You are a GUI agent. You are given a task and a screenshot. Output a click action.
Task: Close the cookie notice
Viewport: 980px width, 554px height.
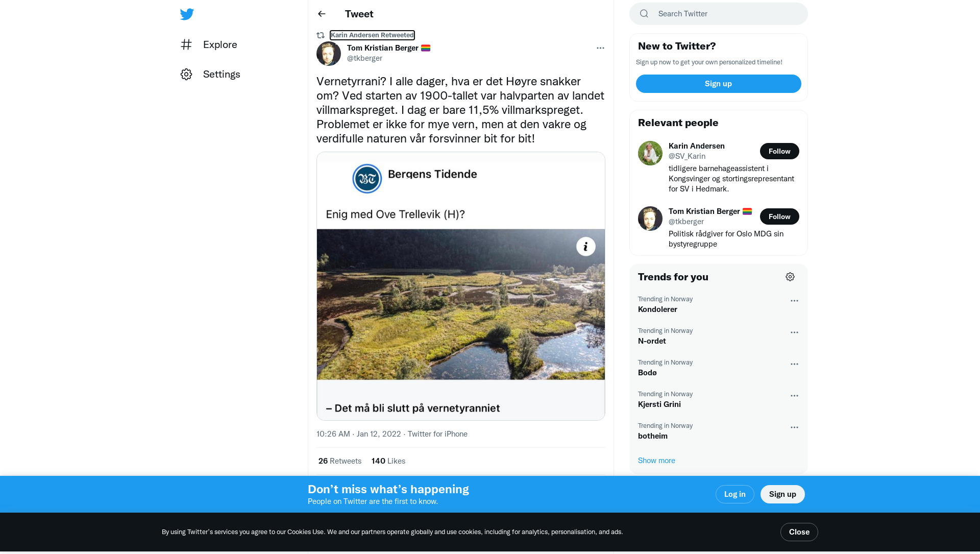point(799,532)
